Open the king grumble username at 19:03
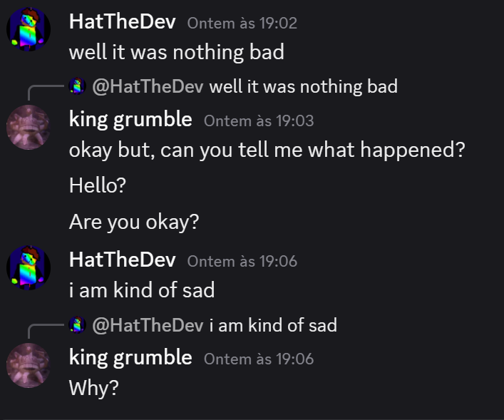The width and height of the screenshot is (504, 420). [x=130, y=119]
